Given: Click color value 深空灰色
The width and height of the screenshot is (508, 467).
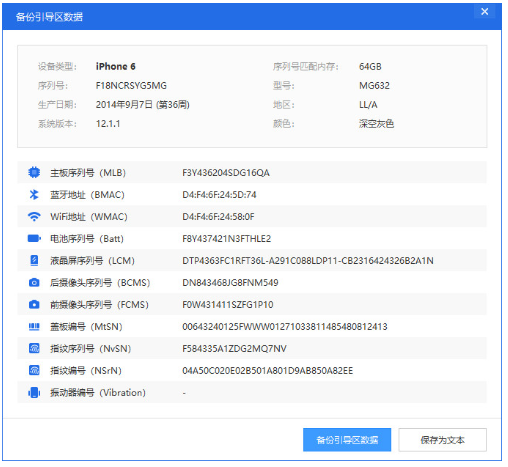Looking at the screenshot, I should pyautogui.click(x=376, y=124).
